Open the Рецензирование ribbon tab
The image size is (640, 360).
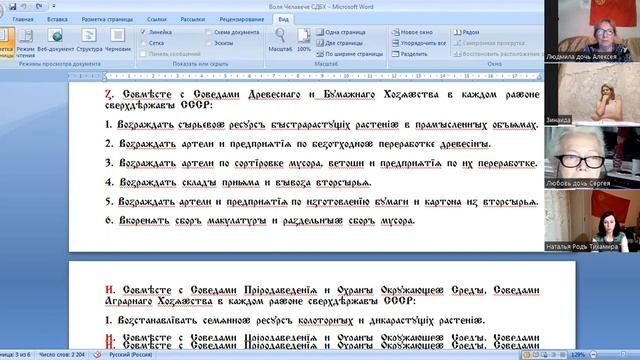point(242,19)
